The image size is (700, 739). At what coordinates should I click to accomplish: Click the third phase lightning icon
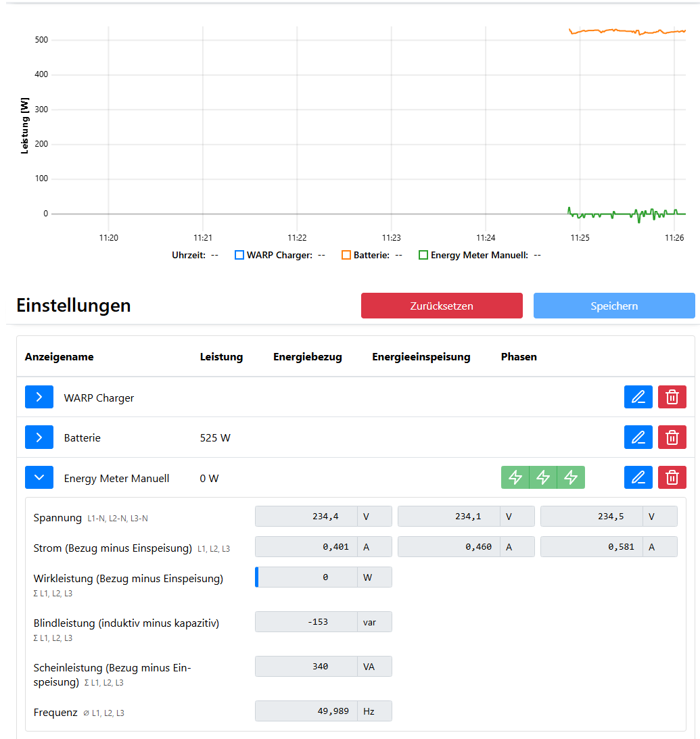pyautogui.click(x=571, y=477)
